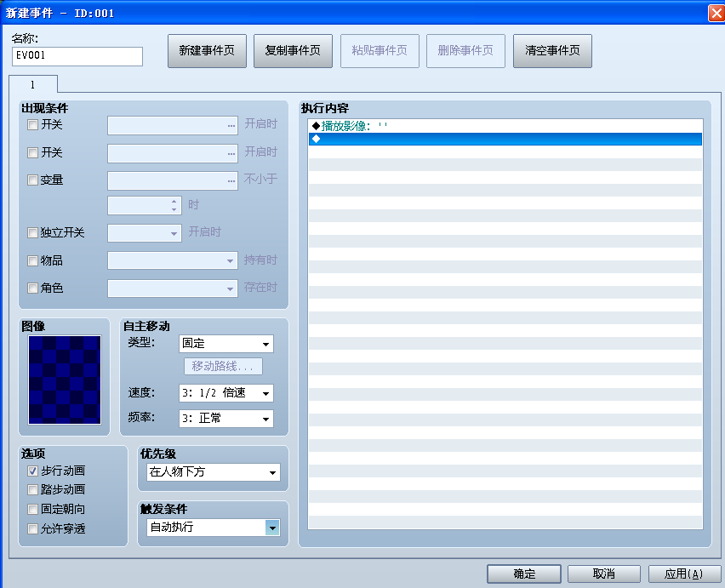725x588 pixels.
Task: Open the 角色 condition dropdown list
Action: 173,288
